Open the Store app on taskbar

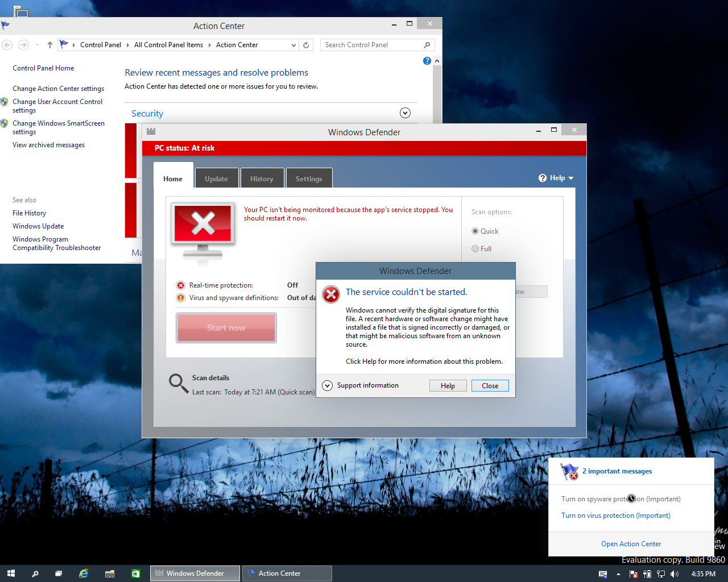[x=136, y=573]
